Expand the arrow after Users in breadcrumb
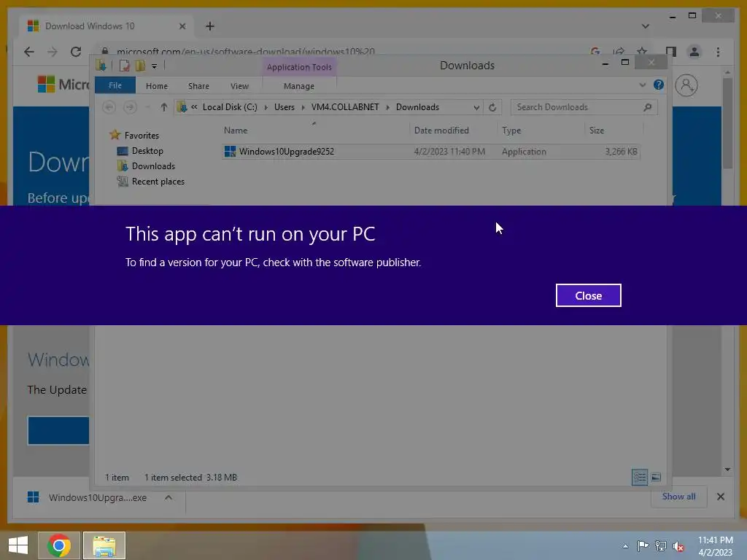Viewport: 747px width, 560px height. (x=303, y=108)
